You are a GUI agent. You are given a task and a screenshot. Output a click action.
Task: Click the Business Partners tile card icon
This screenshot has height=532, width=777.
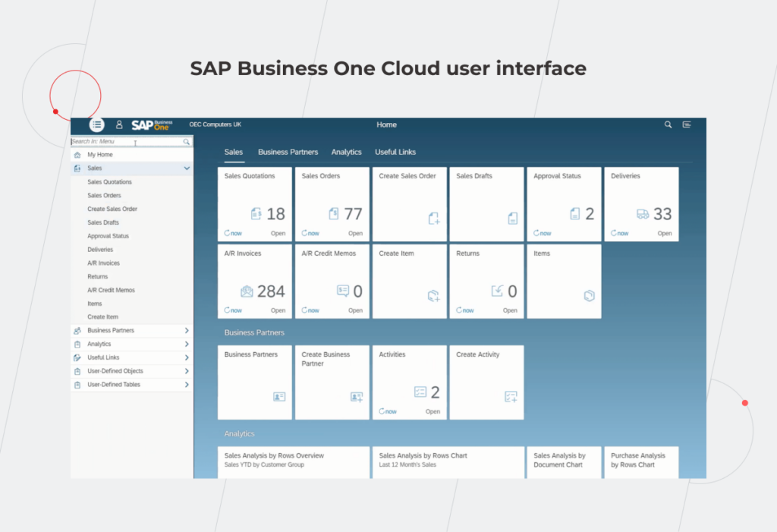point(279,397)
